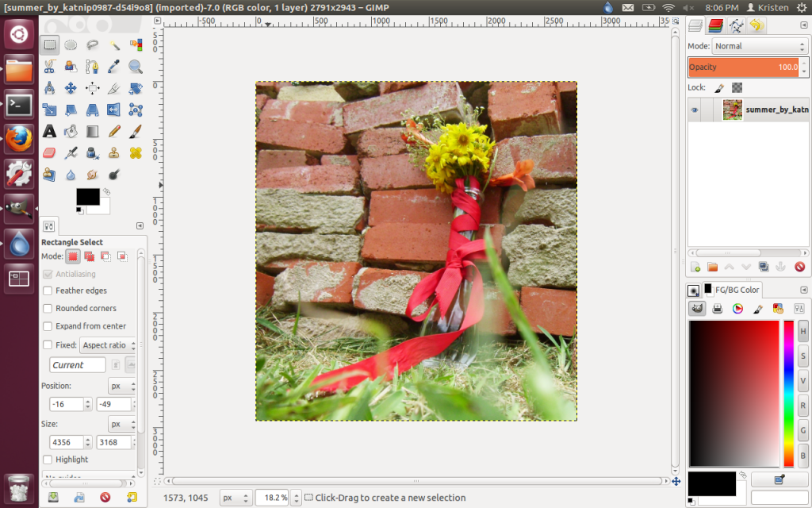Select the Blend gradient tool
This screenshot has width=812, height=508.
(x=93, y=131)
